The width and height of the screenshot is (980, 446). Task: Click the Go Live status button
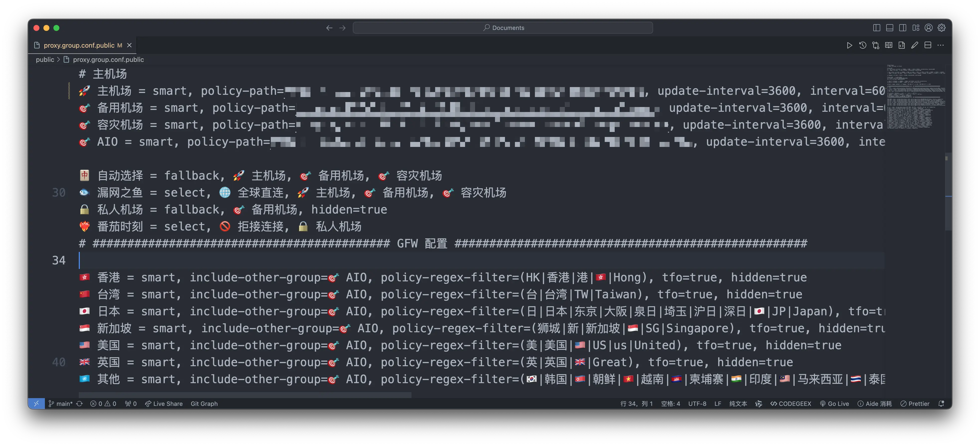[x=835, y=404]
